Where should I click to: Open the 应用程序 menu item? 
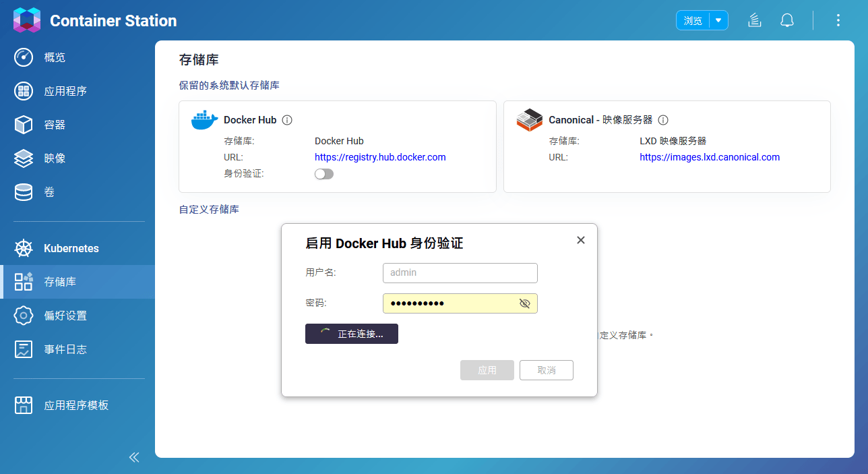pyautogui.click(x=77, y=91)
